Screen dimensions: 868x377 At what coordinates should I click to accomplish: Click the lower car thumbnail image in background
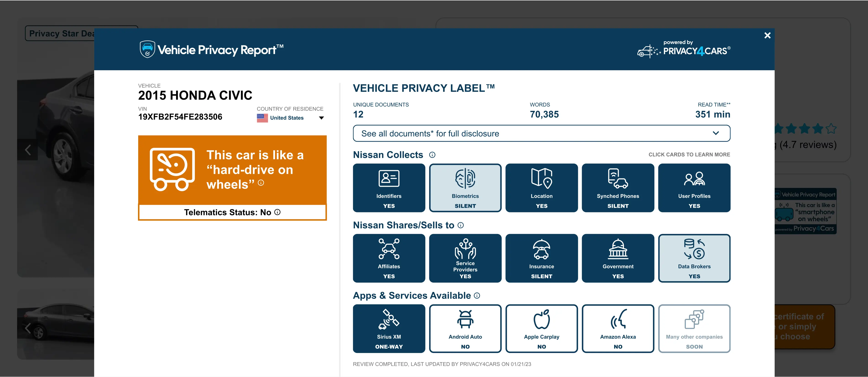click(56, 325)
